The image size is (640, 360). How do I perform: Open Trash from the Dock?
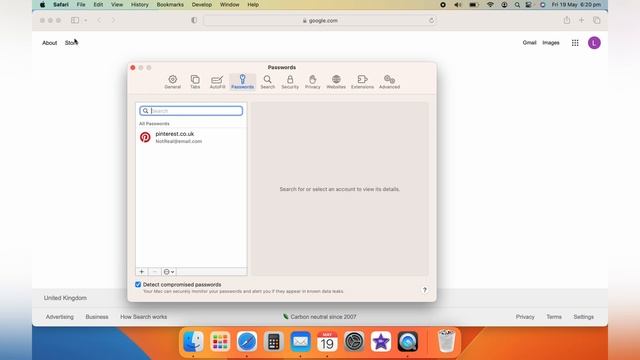(x=446, y=341)
